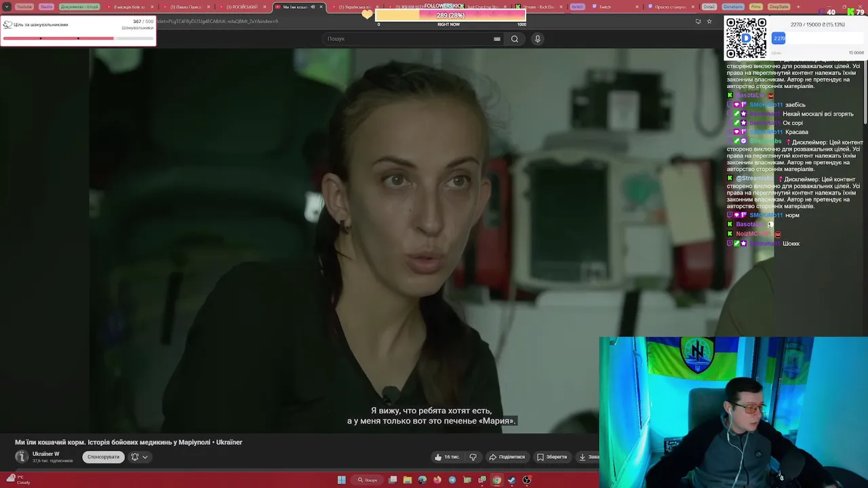Click the Поділитися share button
Screen dimensions: 868x488
pyautogui.click(x=507, y=457)
